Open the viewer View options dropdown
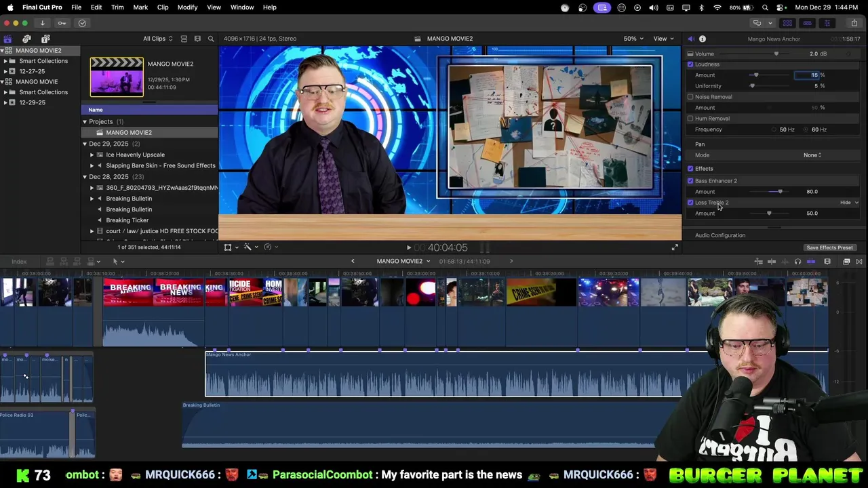868x488 pixels. (x=663, y=39)
